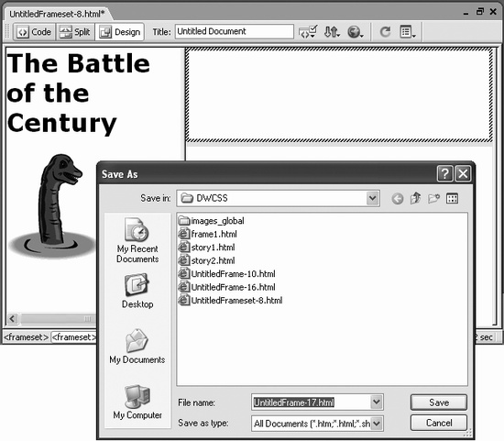The width and height of the screenshot is (504, 441).
Task: Click the Refresh design view icon
Action: click(385, 31)
